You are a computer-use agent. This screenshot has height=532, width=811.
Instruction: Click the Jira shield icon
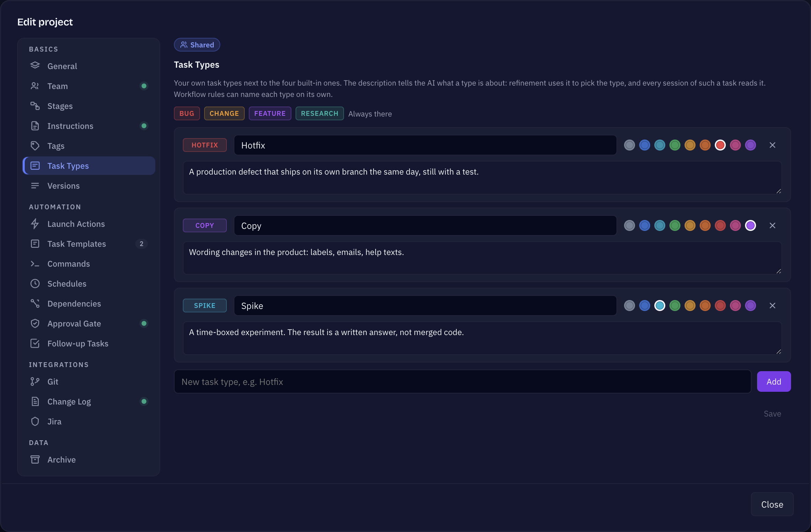pos(35,421)
